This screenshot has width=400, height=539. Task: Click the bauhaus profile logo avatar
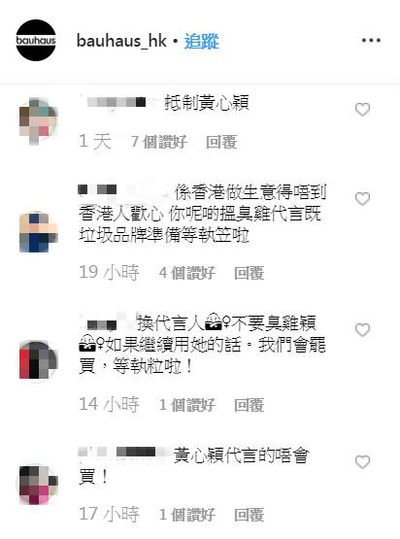(x=36, y=41)
